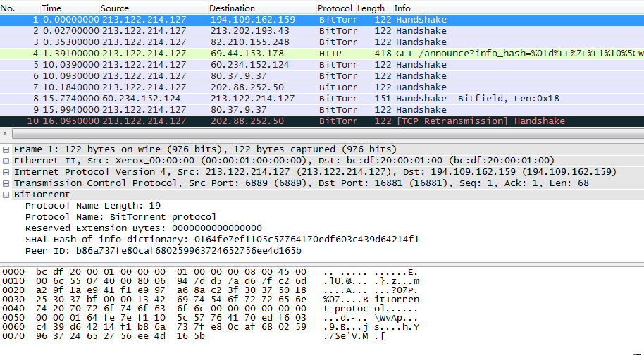The height and width of the screenshot is (358, 644).
Task: Sort packets by the Protocol column header
Action: click(x=335, y=8)
